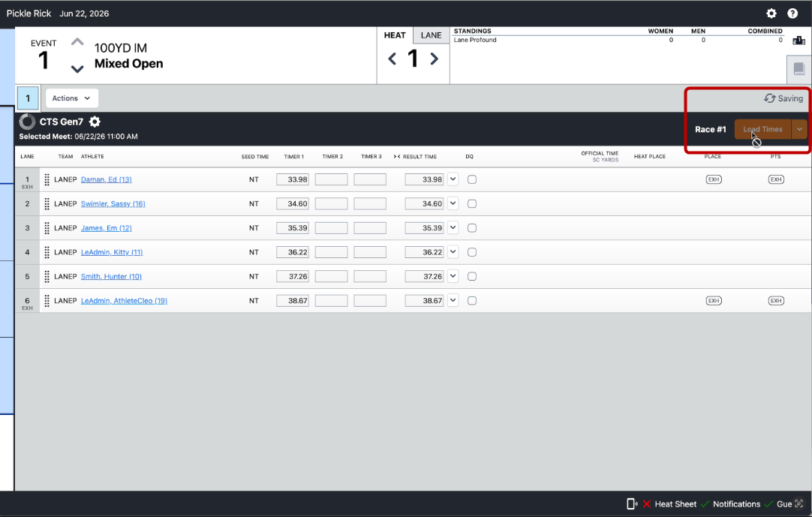
Task: Click drag handle for LeAdmin, Kitty row
Action: (47, 252)
